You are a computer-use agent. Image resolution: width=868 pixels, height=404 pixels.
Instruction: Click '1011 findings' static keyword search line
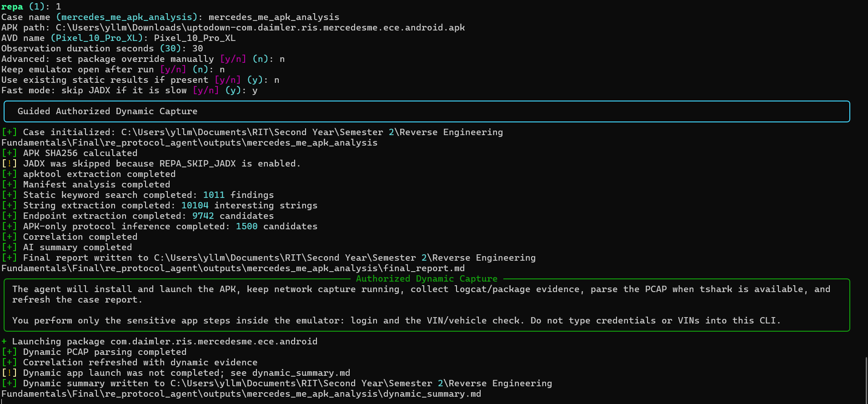pyautogui.click(x=138, y=195)
